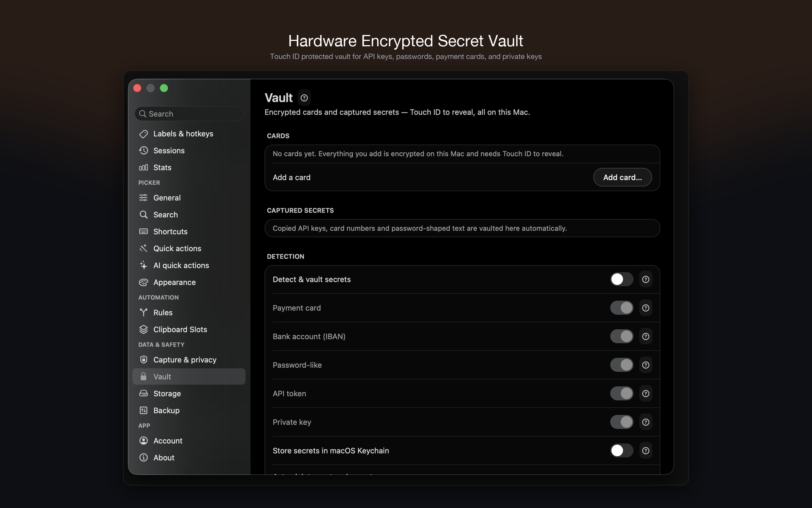Viewport: 812px width, 508px height.
Task: Toggle API token detection switch
Action: (x=621, y=393)
